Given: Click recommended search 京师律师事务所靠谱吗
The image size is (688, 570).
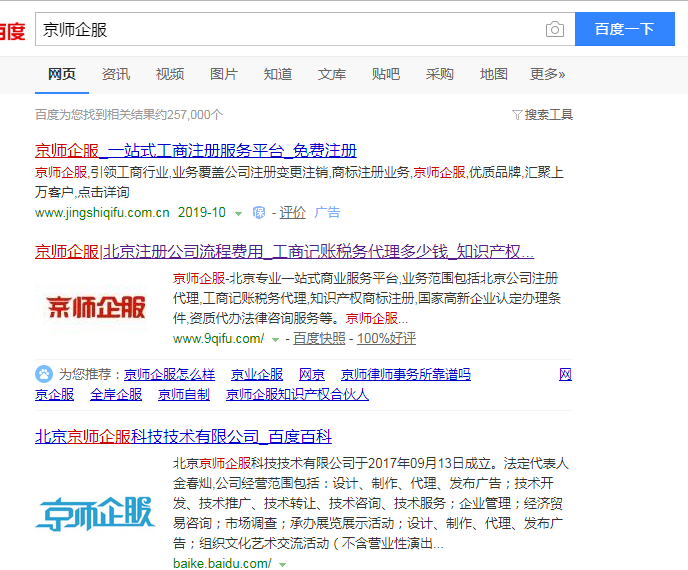Looking at the screenshot, I should 405,374.
